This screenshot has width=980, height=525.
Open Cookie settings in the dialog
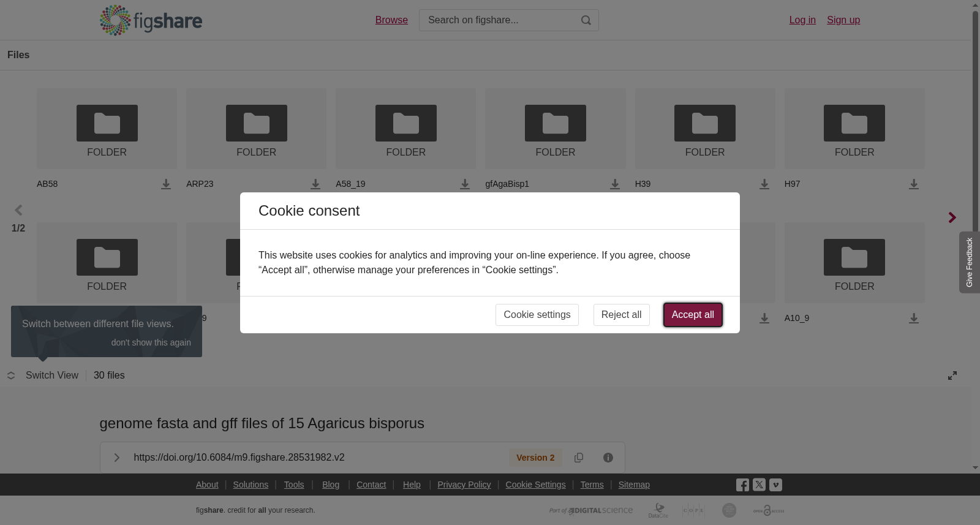pos(537,315)
